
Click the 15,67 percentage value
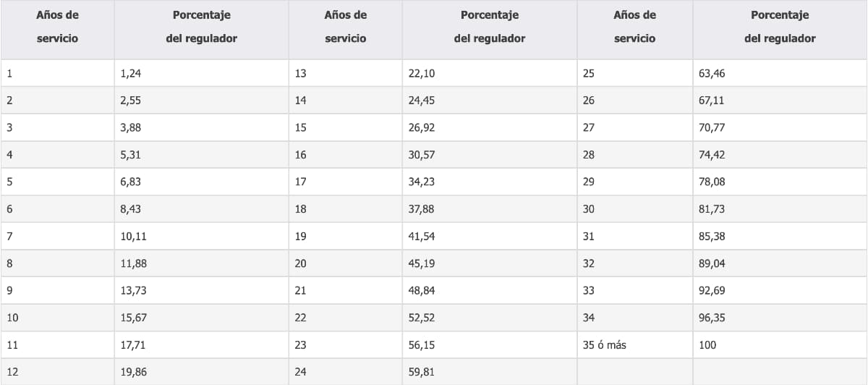(x=133, y=318)
